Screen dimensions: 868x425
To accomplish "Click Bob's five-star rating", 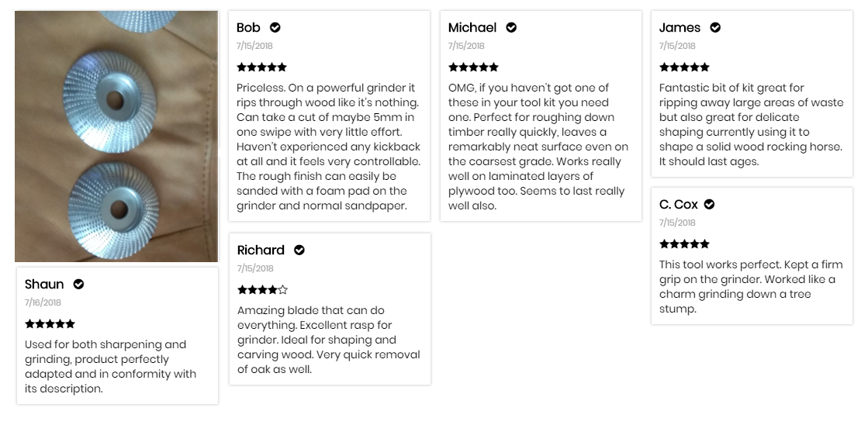I will 262,67.
